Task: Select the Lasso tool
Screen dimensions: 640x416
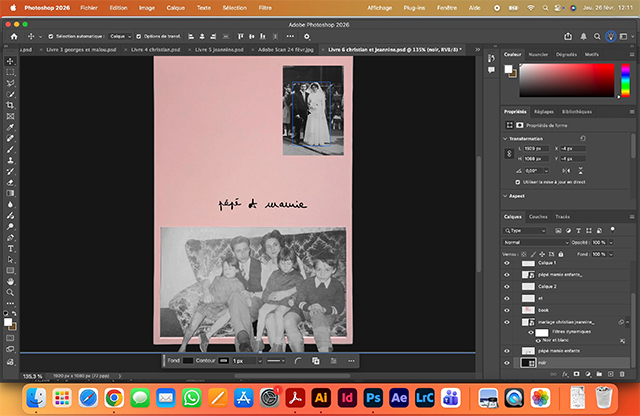Action: click(x=11, y=83)
